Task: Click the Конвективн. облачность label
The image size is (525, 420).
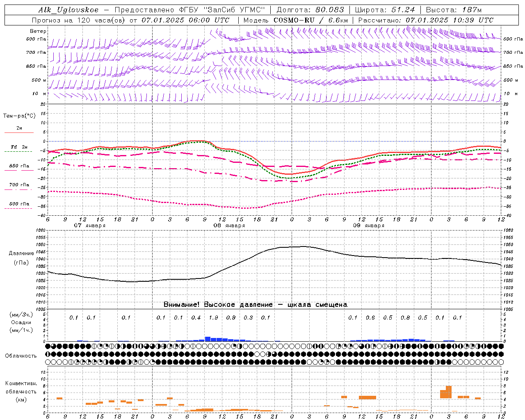Action: (21, 388)
